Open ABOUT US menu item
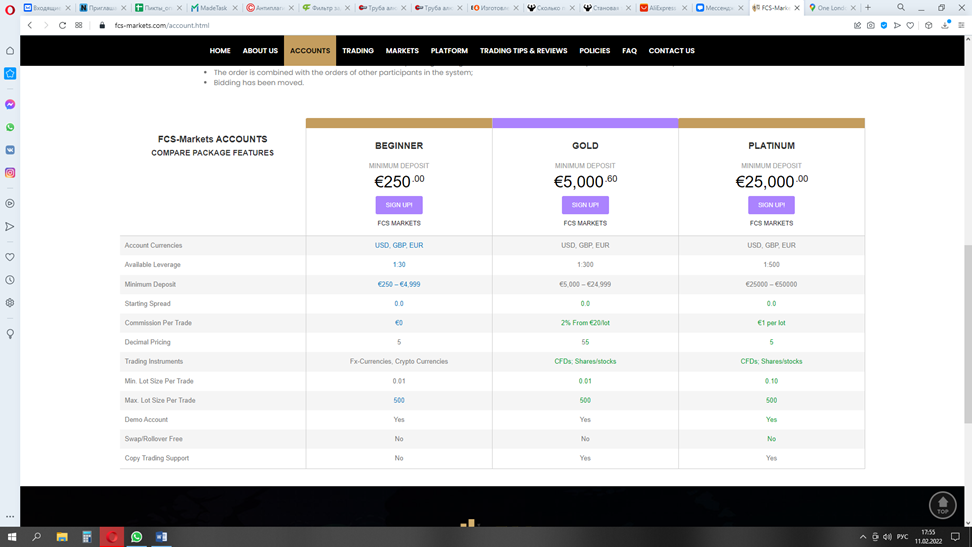The height and width of the screenshot is (547, 972). (x=260, y=51)
